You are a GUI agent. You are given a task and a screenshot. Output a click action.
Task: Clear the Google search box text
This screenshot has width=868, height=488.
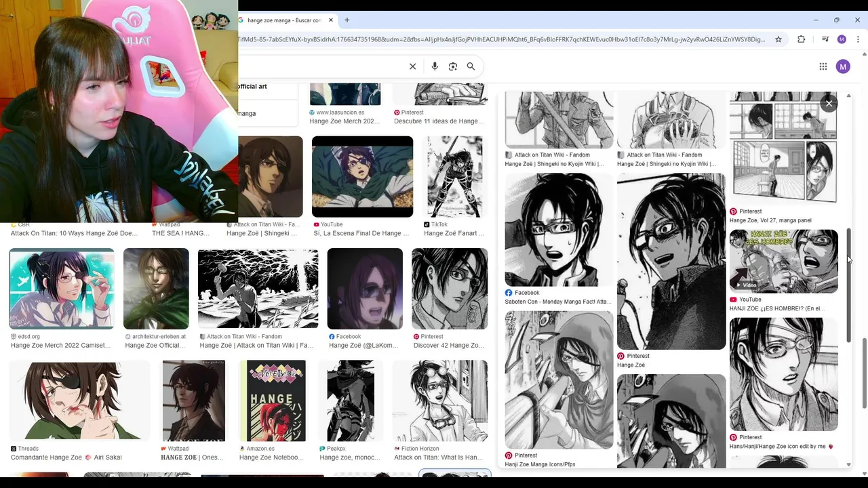tap(412, 66)
